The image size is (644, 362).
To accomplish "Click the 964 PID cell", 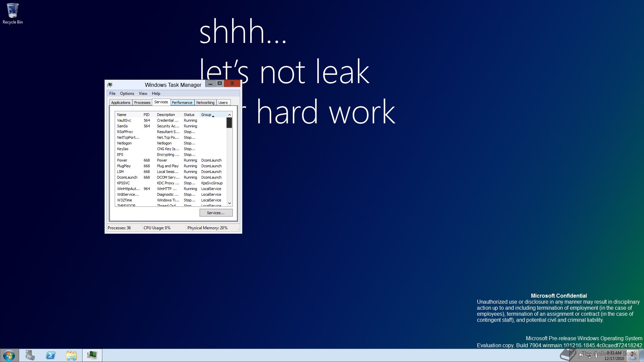I will click(147, 189).
